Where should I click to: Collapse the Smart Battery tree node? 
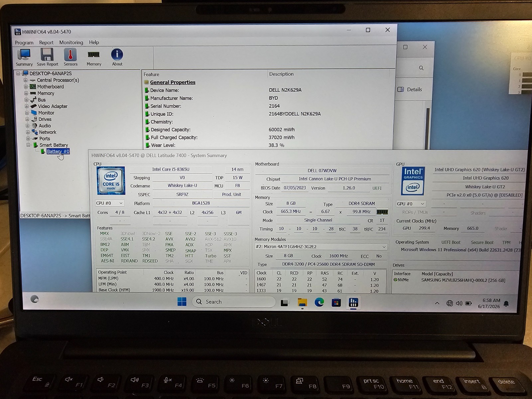(28, 145)
